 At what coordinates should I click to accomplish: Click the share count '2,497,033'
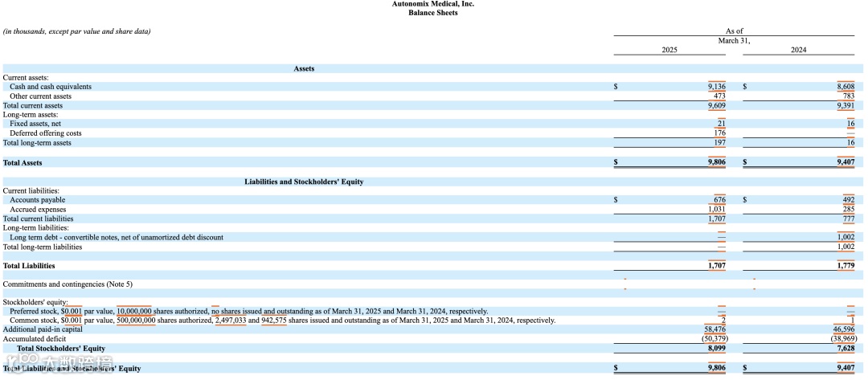[x=231, y=321]
